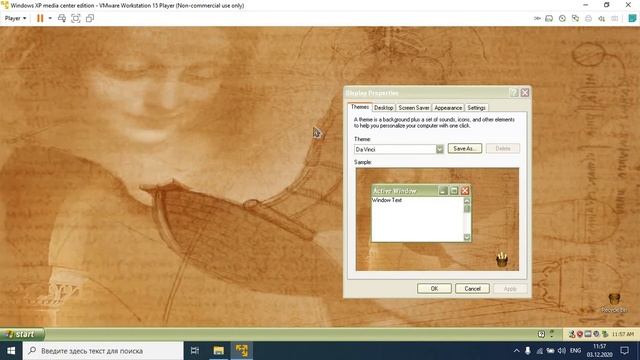Image resolution: width=640 pixels, height=360 pixels.
Task: Expand the Theme dropdown showing Da Vinci
Action: 439,149
